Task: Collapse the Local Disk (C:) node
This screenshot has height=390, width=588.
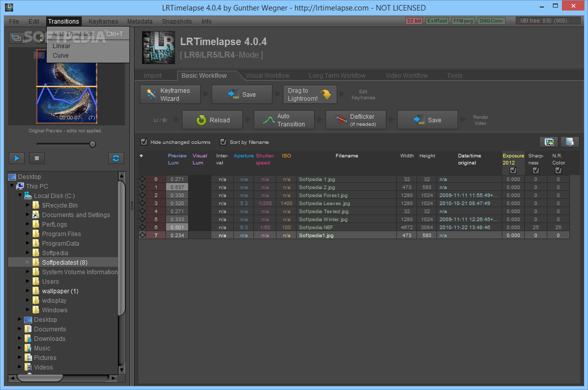Action: pyautogui.click(x=20, y=195)
